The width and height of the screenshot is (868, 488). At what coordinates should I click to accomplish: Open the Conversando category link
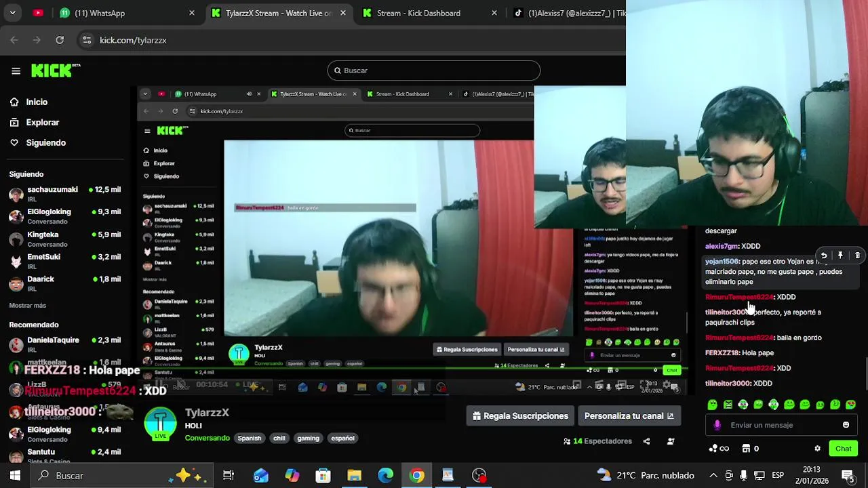[208, 438]
